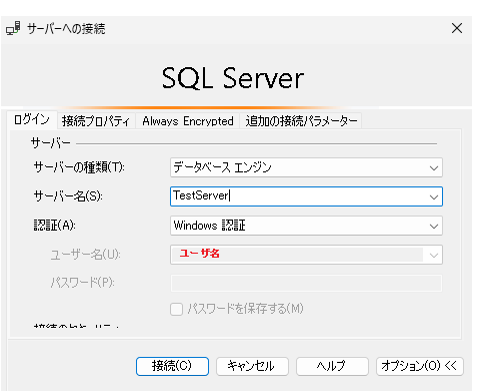This screenshot has width=486, height=391.
Task: Open the Always Encrypted tab
Action: pos(188,121)
